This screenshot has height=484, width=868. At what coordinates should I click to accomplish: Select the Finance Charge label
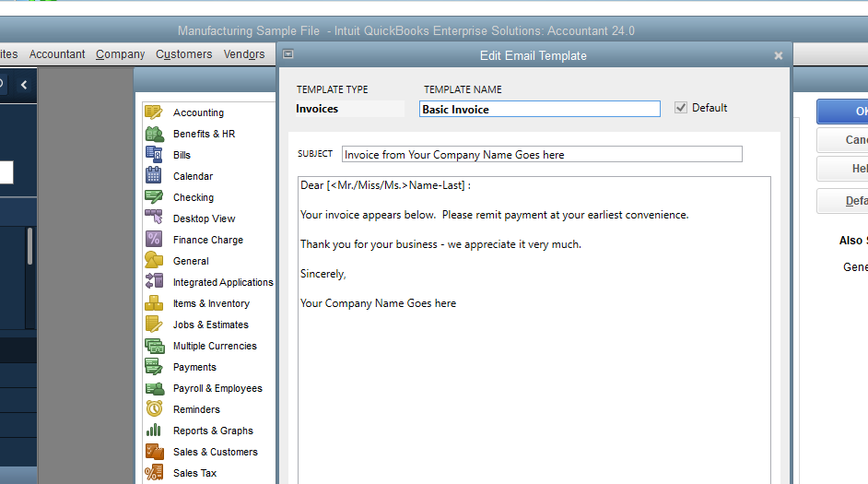(x=208, y=240)
